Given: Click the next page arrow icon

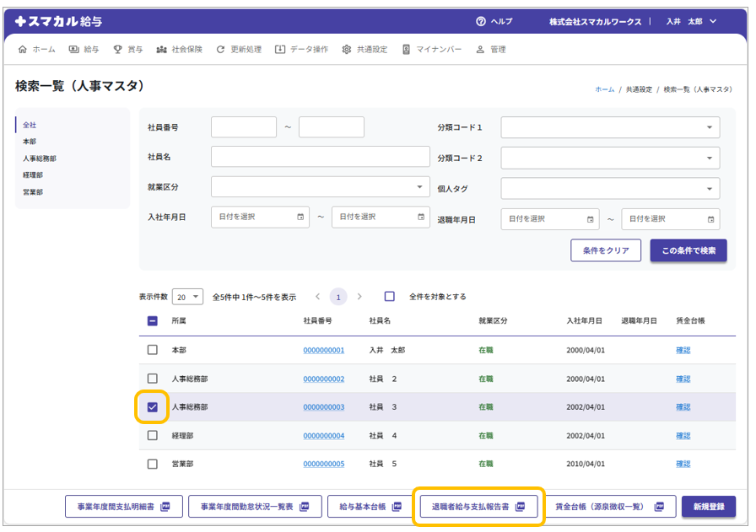Looking at the screenshot, I should 359,297.
